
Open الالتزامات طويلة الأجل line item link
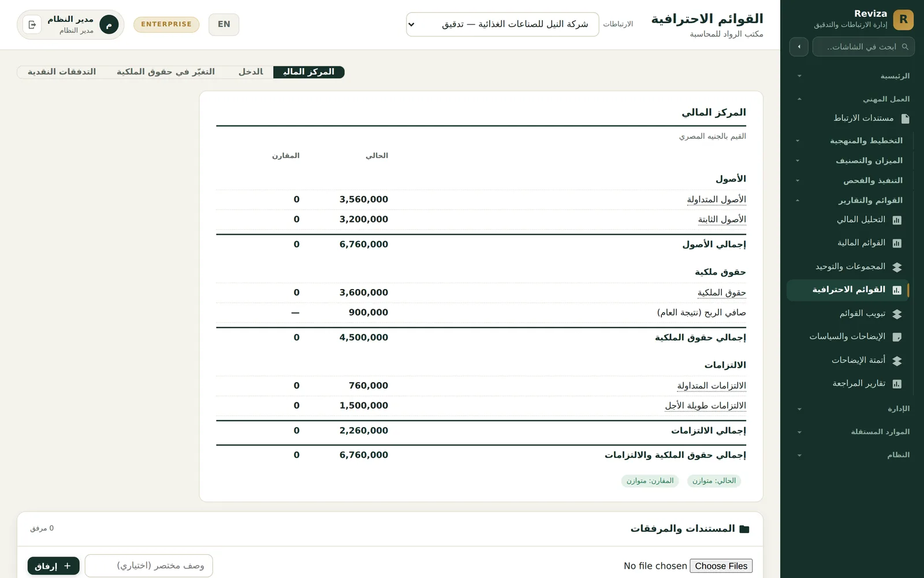pos(705,406)
